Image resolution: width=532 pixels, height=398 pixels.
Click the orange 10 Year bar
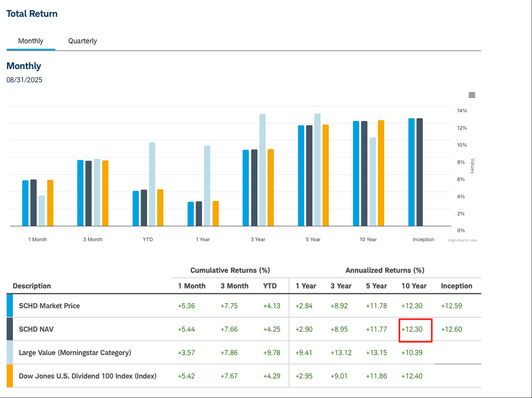pos(381,173)
